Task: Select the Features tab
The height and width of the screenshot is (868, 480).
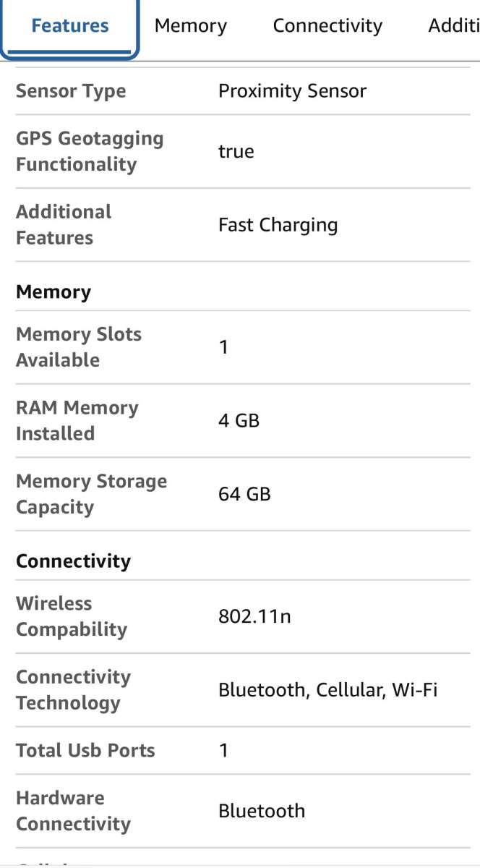Action: 69,25
